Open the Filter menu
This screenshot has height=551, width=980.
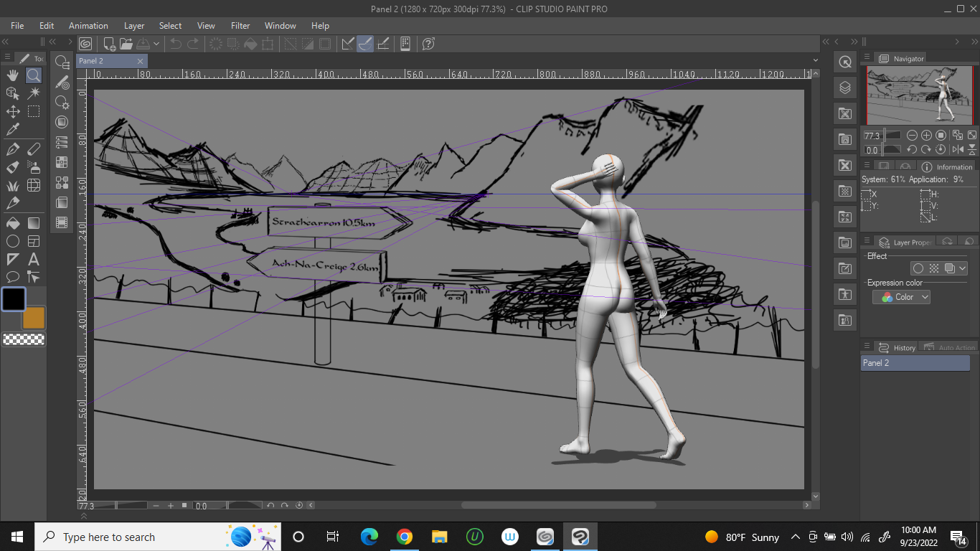click(240, 26)
